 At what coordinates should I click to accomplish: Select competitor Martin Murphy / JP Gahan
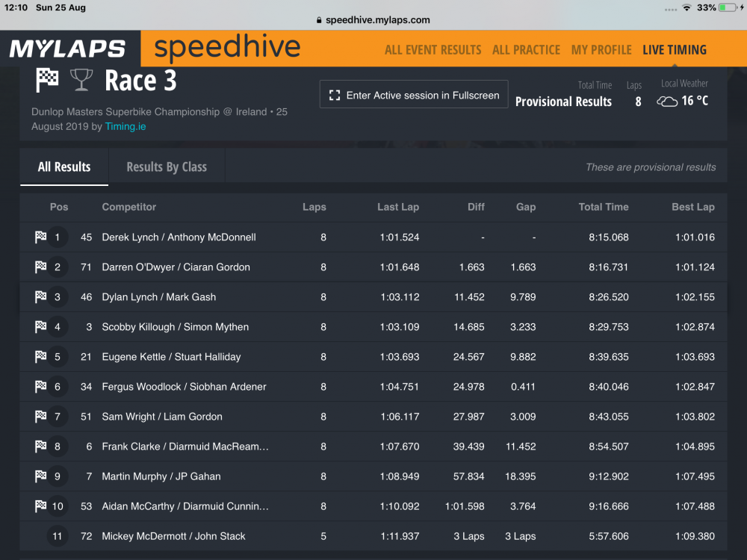[161, 476]
